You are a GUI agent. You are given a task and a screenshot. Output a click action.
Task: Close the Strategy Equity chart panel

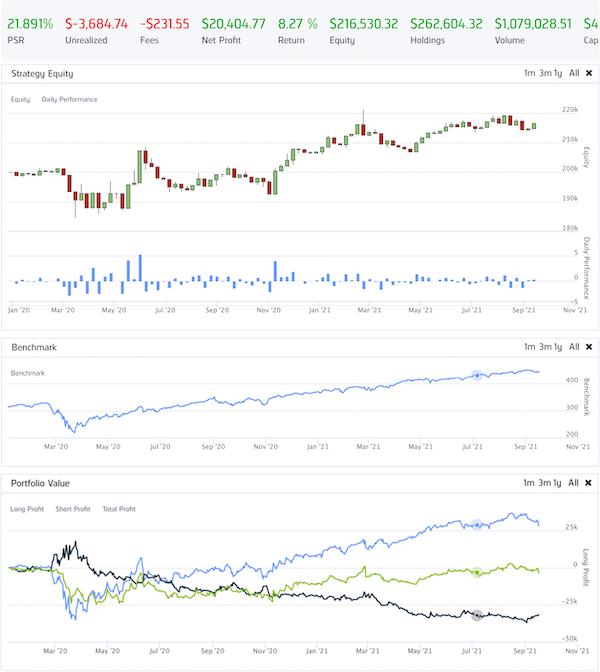[589, 73]
